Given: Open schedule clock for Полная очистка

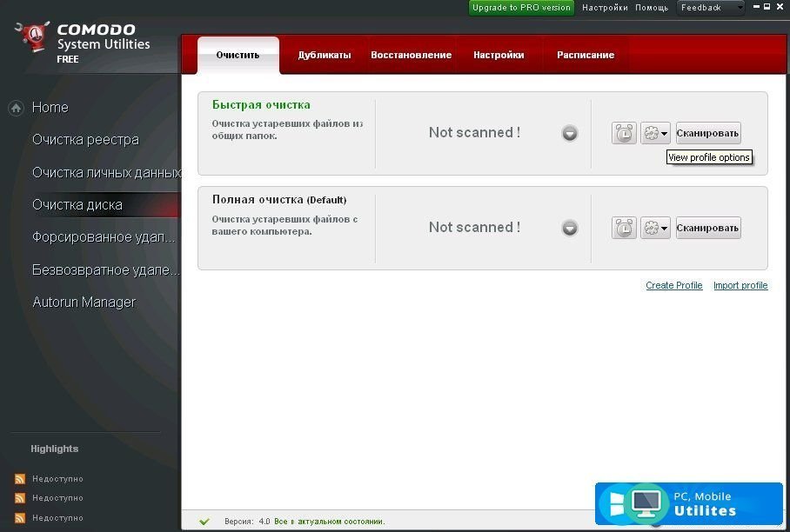Looking at the screenshot, I should [624, 228].
